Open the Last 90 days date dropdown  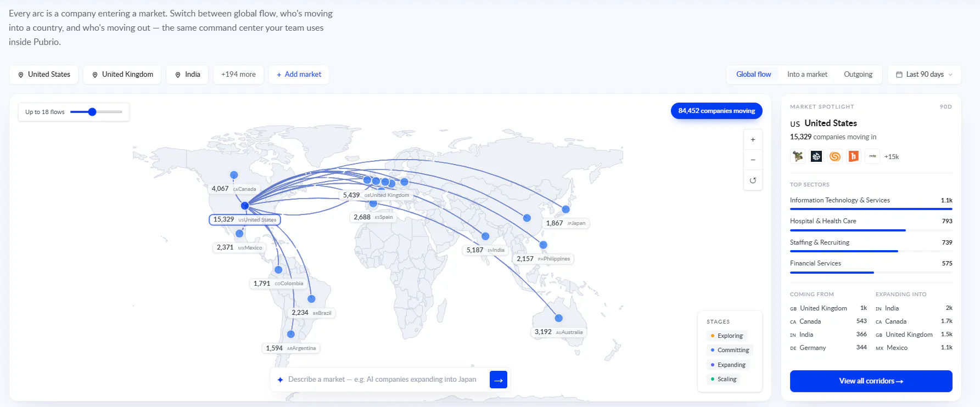(925, 75)
